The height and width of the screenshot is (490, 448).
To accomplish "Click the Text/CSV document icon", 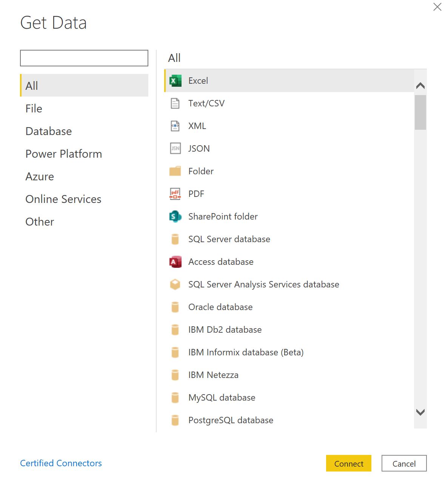I will (x=175, y=103).
